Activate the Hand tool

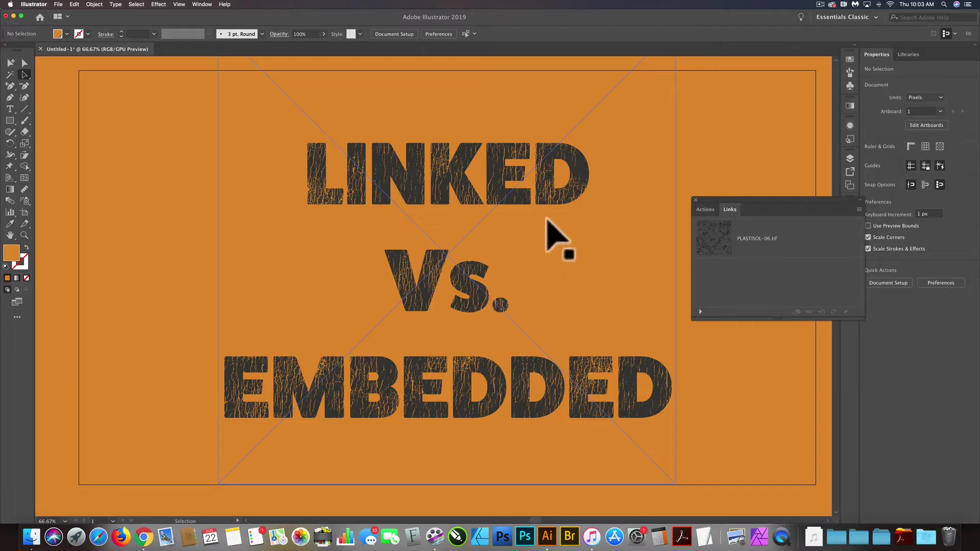point(10,235)
